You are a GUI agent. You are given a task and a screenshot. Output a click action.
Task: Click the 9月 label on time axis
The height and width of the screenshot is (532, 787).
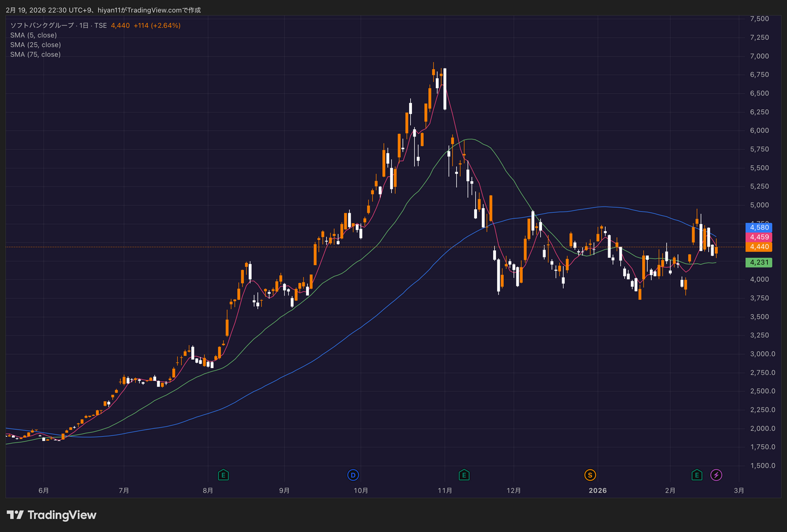284,490
